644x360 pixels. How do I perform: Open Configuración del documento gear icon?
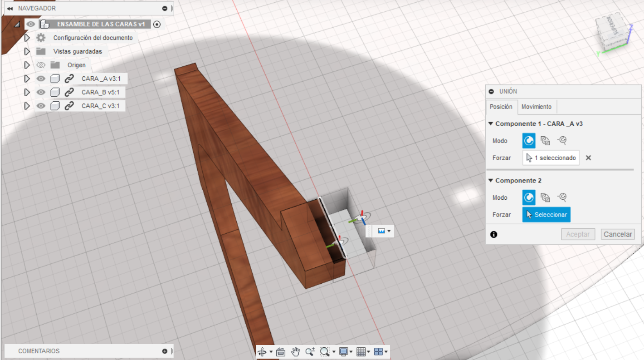pos(41,38)
